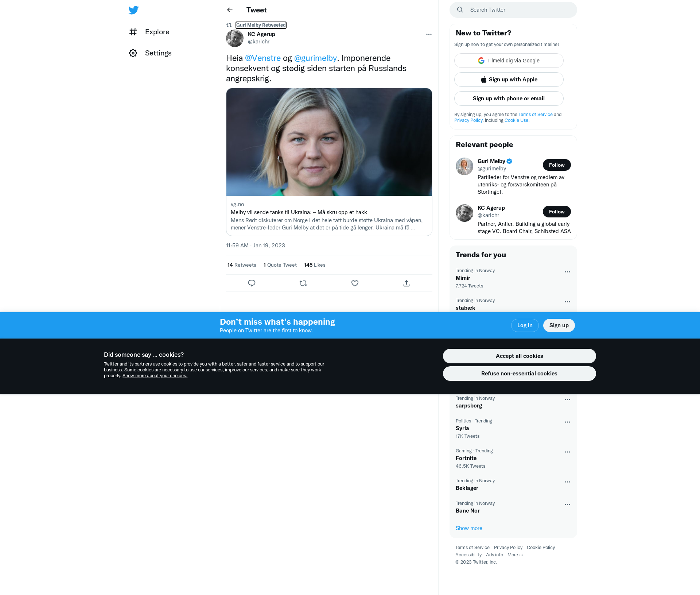Open options for the Mimir trend
700x595 pixels.
tap(567, 272)
